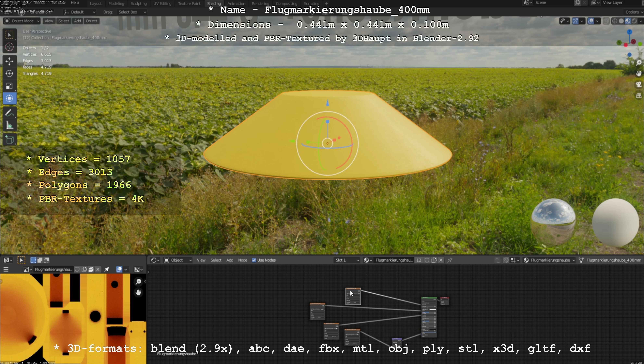
Task: Open the viewport shading options arrow
Action: coord(641,21)
